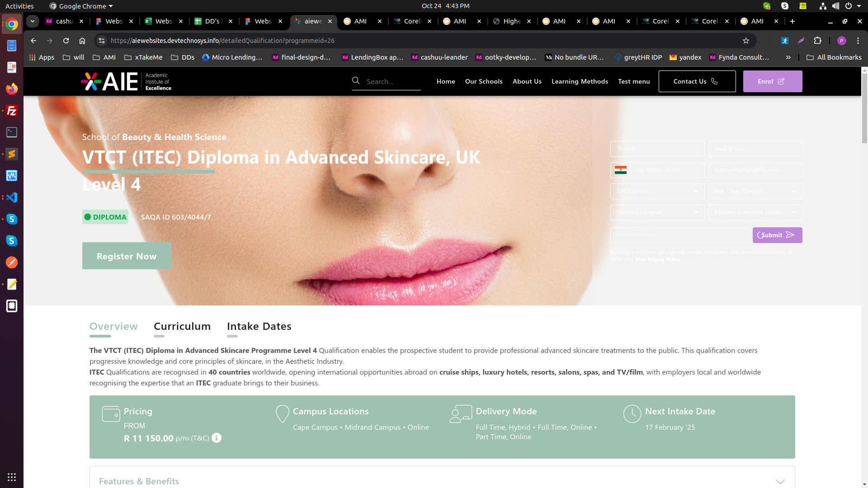Open a new browser tab
Viewport: 868px width, 488px height.
click(x=793, y=21)
